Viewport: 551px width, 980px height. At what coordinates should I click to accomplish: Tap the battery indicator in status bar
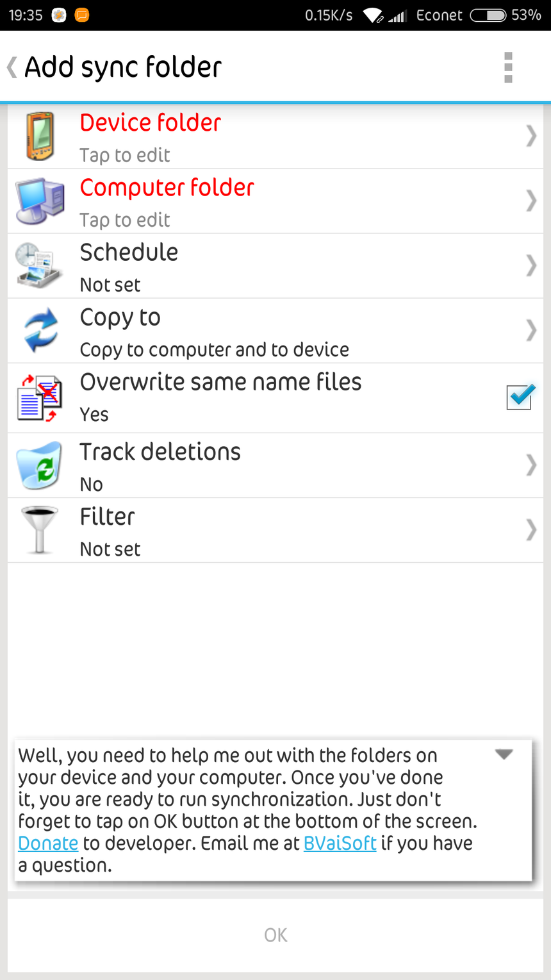[x=488, y=15]
